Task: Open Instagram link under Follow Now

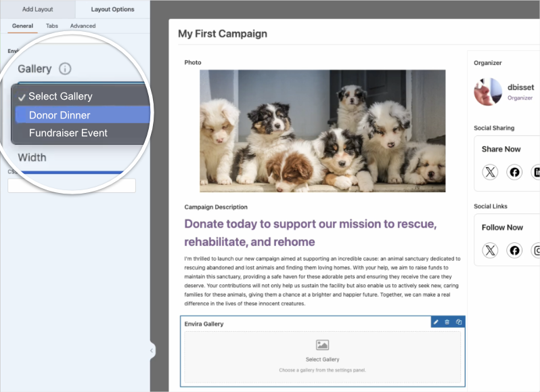Action: [536, 250]
